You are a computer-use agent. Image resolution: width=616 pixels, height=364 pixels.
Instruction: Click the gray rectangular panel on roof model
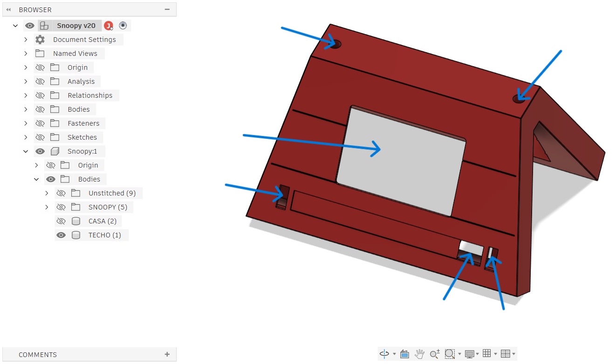[x=401, y=161]
